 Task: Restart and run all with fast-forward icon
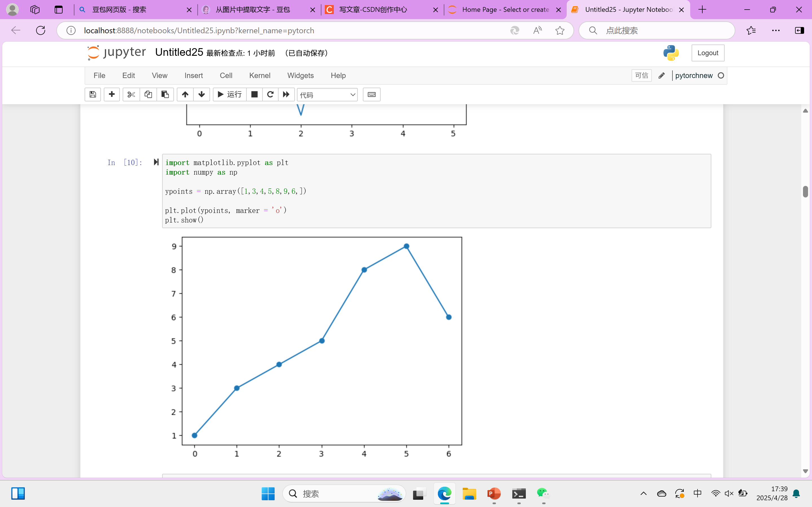[286, 95]
